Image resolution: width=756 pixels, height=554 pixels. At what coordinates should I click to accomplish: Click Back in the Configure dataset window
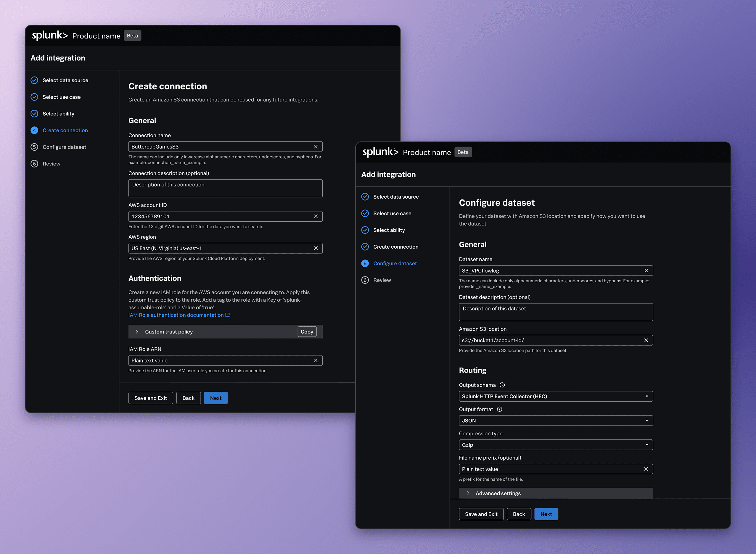tap(519, 514)
